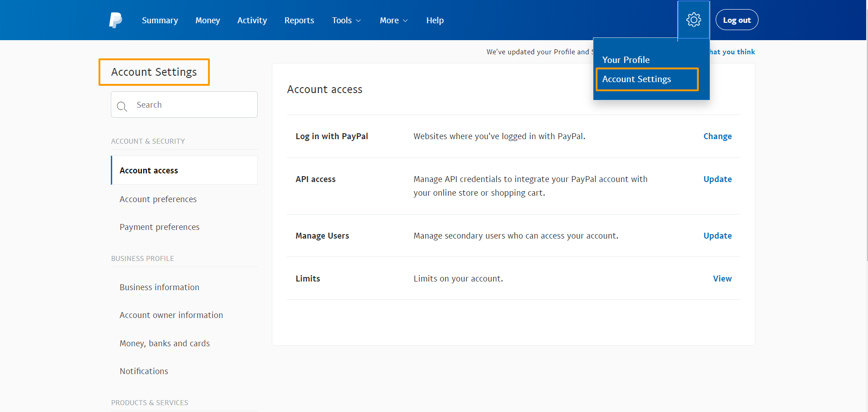Open Account preferences in sidebar
This screenshot has width=868, height=412.
click(x=158, y=199)
